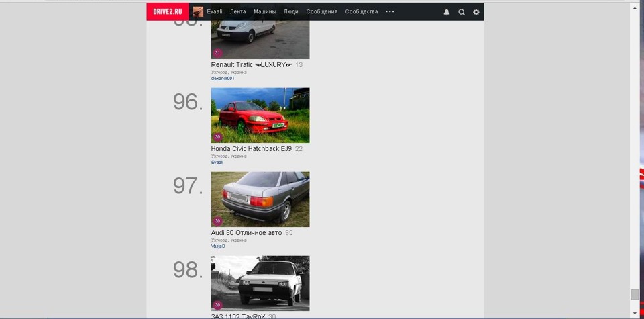This screenshot has height=319, width=644.
Task: Click the 30 badge on the Honda Civic photo
Action: point(217,137)
